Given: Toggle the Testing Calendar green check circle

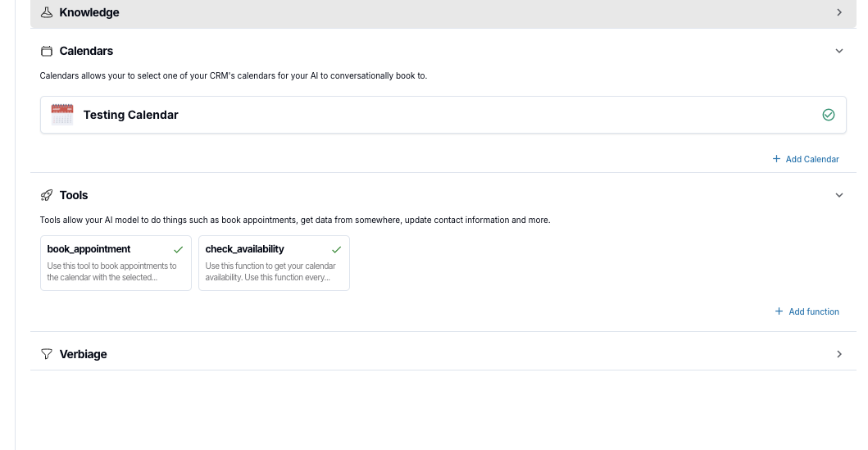Looking at the screenshot, I should click(828, 115).
